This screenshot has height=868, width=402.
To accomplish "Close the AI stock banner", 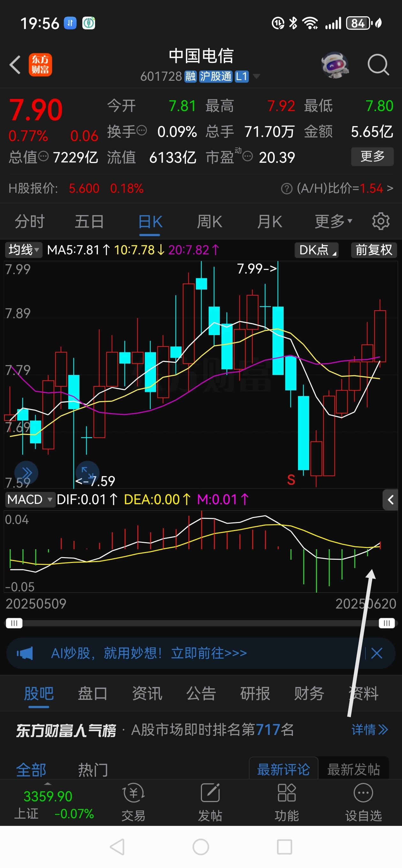I will click(x=376, y=653).
